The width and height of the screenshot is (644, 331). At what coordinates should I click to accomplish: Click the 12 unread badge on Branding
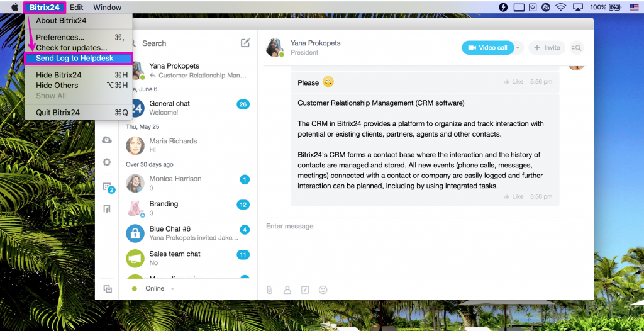point(243,205)
